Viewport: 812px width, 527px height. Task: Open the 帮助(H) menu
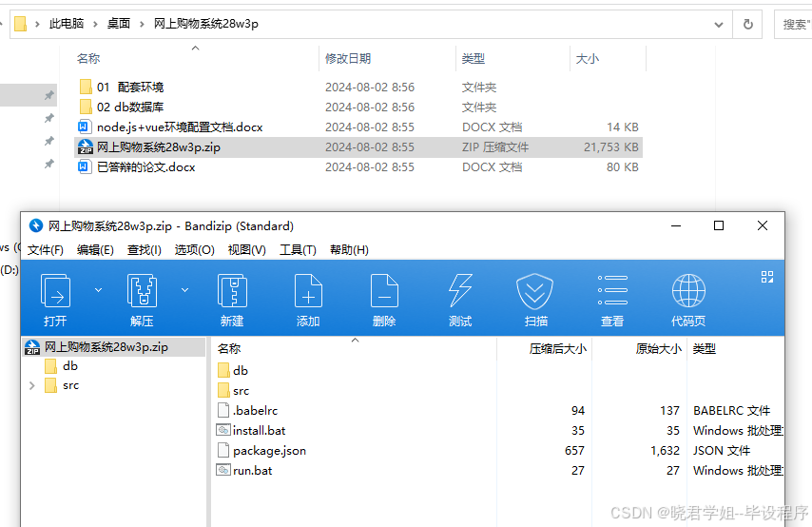(x=350, y=250)
